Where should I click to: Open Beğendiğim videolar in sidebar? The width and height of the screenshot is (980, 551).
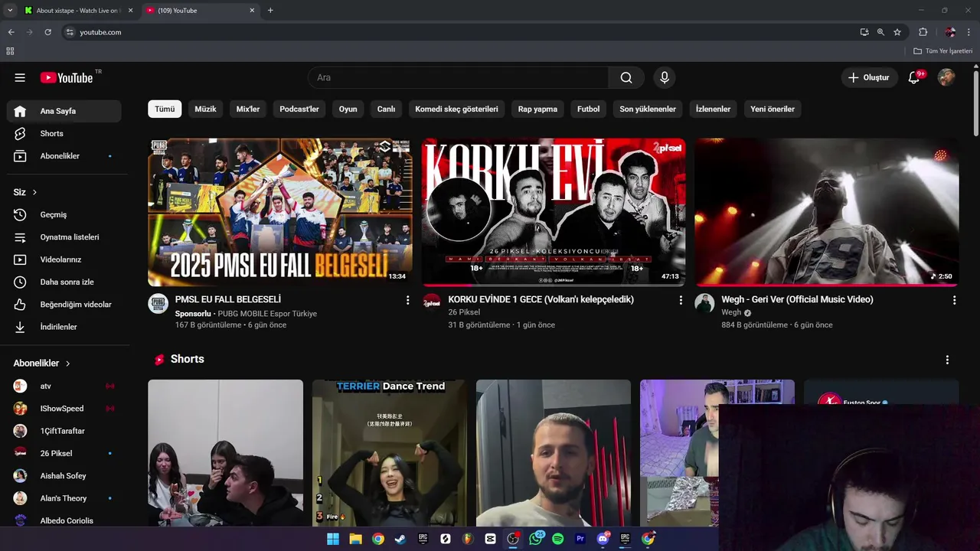64,305
